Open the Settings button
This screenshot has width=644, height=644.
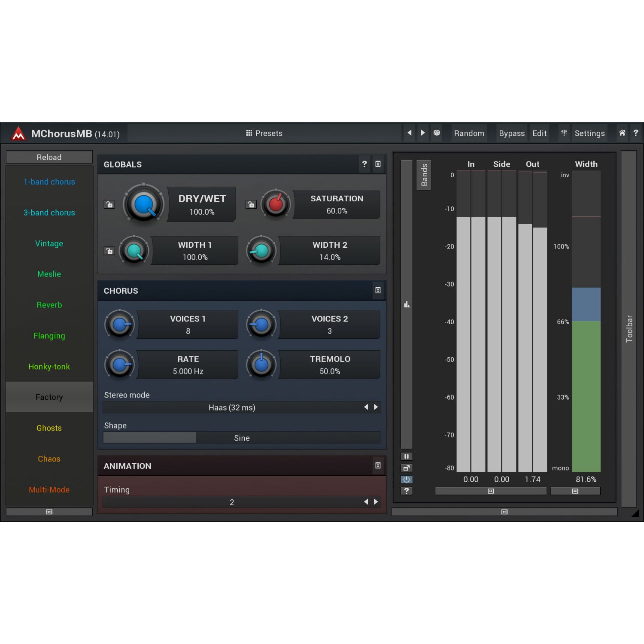589,133
